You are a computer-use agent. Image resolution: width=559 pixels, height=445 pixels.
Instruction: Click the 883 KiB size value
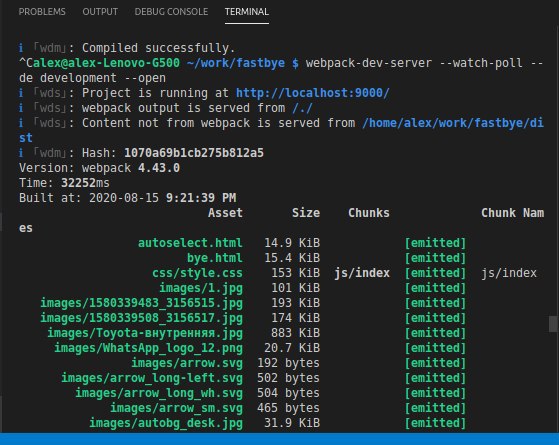click(x=295, y=333)
